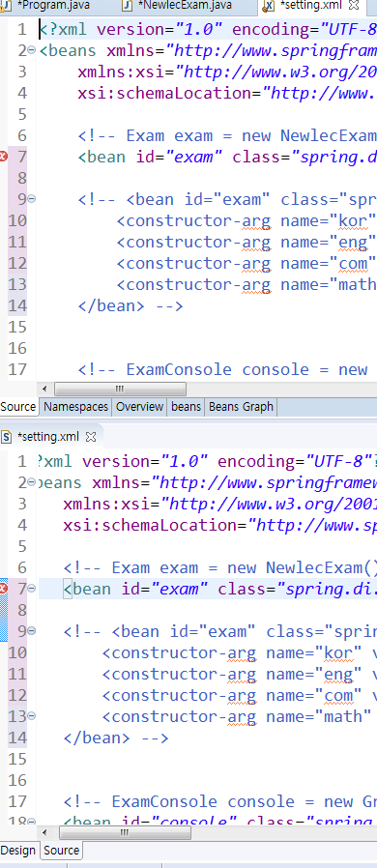Click the closing </bean> --> on line 14 in bottom editor
The width and height of the screenshot is (377, 868).
pos(116,738)
